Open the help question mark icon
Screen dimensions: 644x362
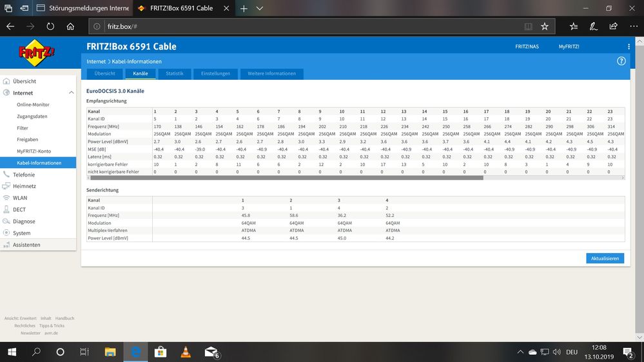621,61
